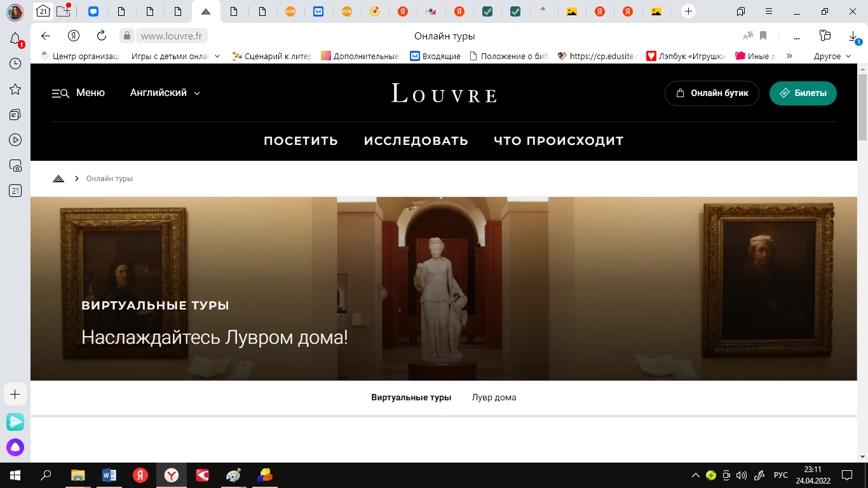
Task: Open collections icon in browser sidebar
Action: tap(15, 114)
